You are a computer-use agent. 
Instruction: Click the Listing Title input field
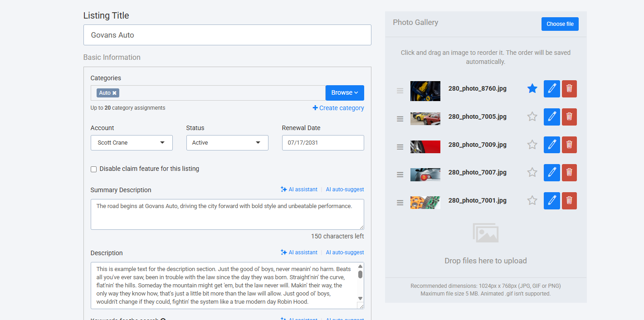[x=227, y=35]
